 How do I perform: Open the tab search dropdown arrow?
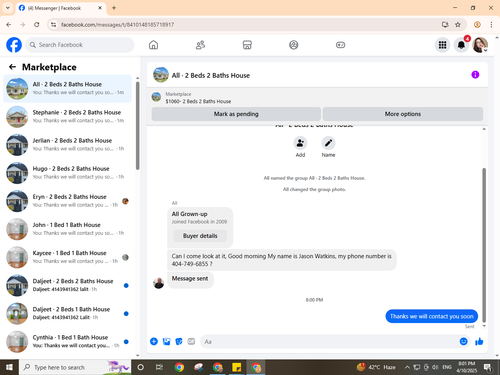click(8, 8)
